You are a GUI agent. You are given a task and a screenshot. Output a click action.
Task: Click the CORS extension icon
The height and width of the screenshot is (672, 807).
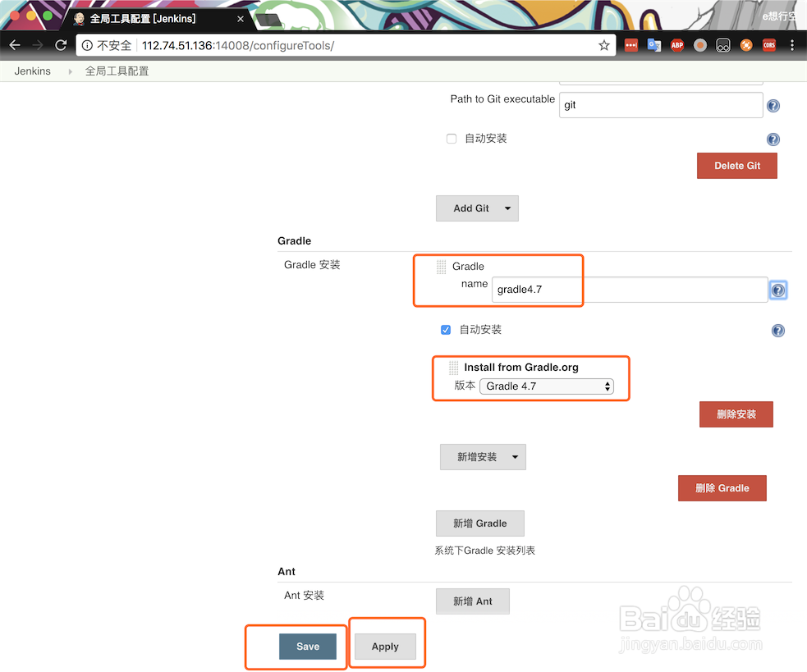[769, 45]
